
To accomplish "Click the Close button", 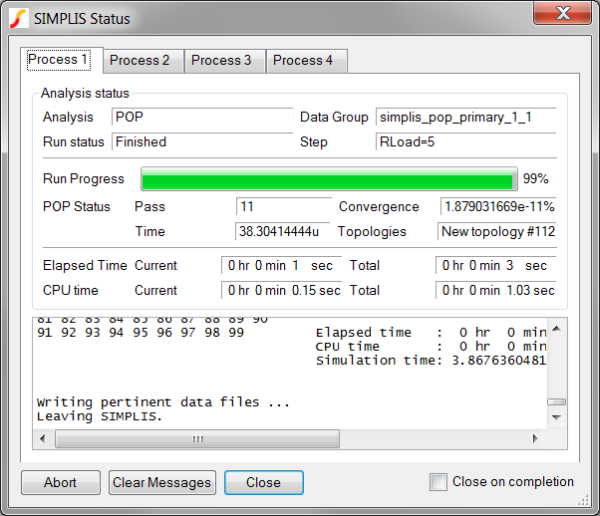I will pyautogui.click(x=264, y=482).
